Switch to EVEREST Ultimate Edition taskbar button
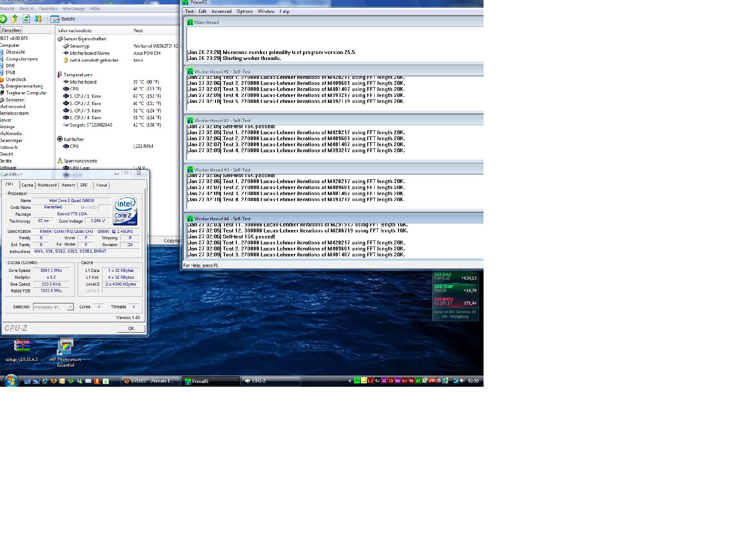The width and height of the screenshot is (747, 560). click(x=150, y=381)
